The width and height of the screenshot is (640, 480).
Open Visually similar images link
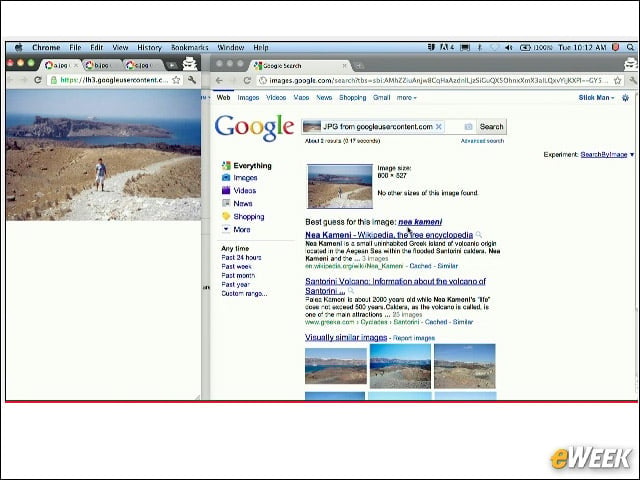click(x=346, y=338)
